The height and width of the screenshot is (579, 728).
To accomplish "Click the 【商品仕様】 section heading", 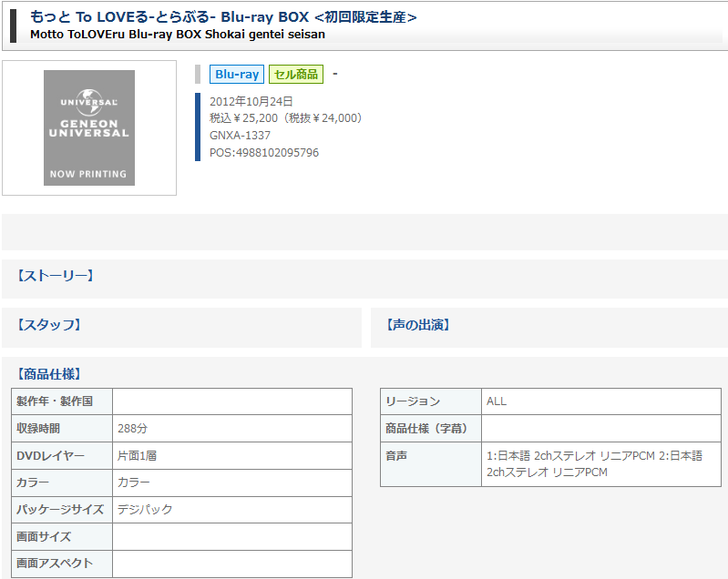I will [x=48, y=373].
